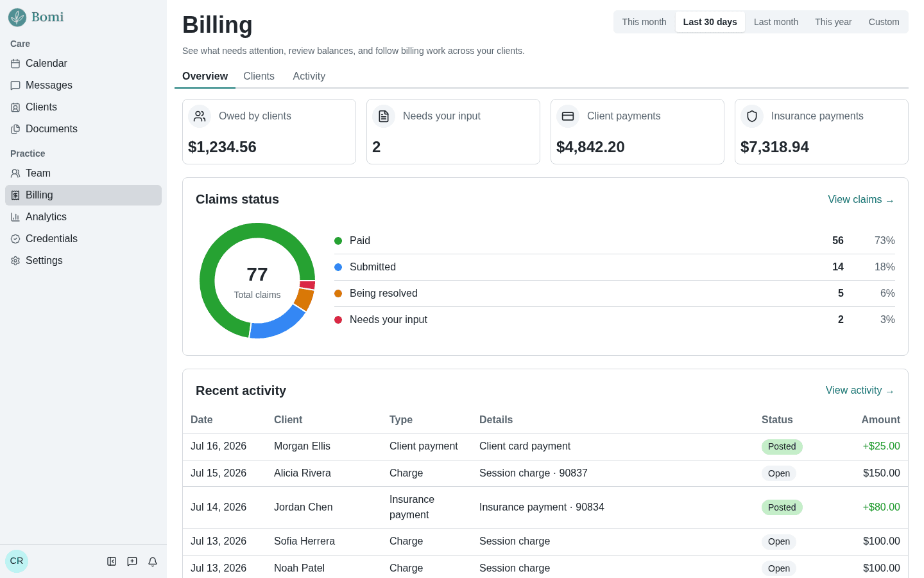The width and height of the screenshot is (924, 578).
Task: Open the Insurance payments card
Action: [821, 132]
